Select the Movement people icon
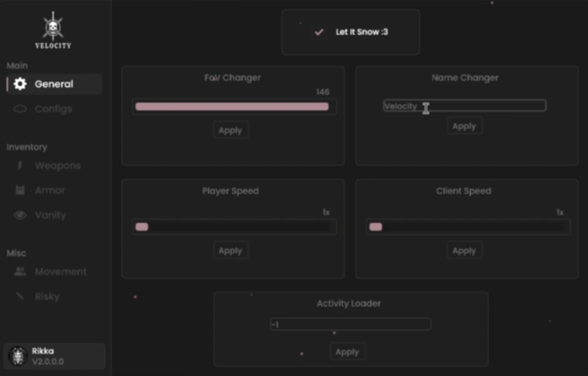Image resolution: width=588 pixels, height=376 pixels. [x=20, y=271]
